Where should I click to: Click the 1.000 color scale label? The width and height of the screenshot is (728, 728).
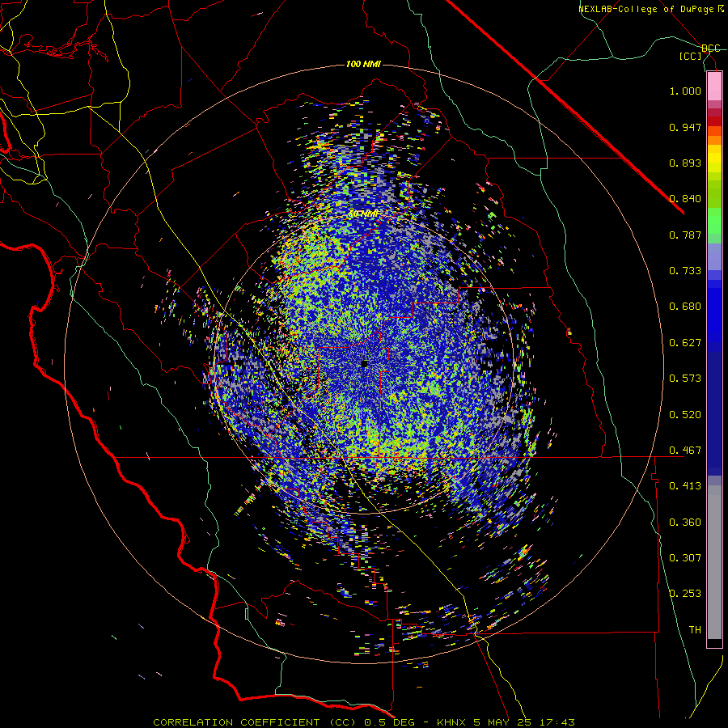(685, 91)
